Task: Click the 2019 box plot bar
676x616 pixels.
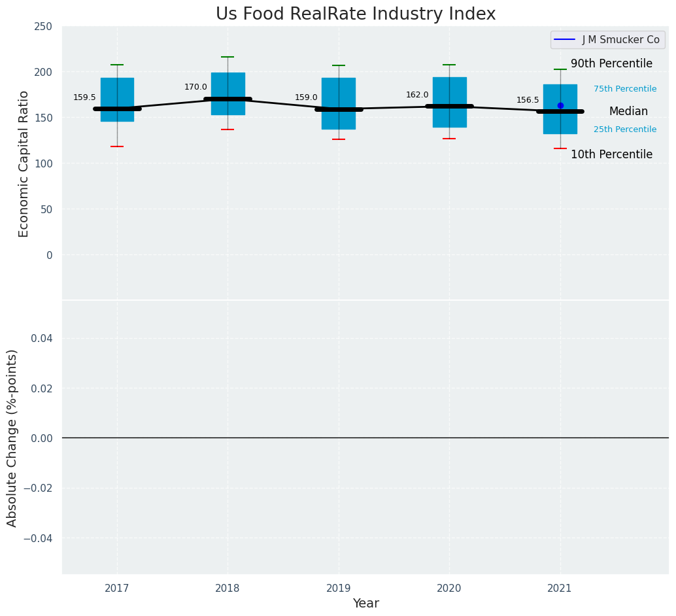Action: [x=339, y=92]
